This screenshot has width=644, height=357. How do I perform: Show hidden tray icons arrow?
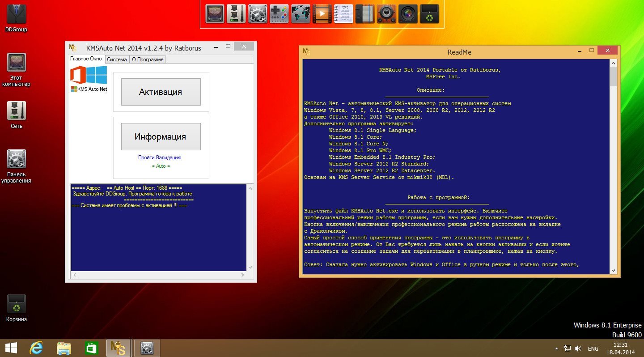coord(556,348)
